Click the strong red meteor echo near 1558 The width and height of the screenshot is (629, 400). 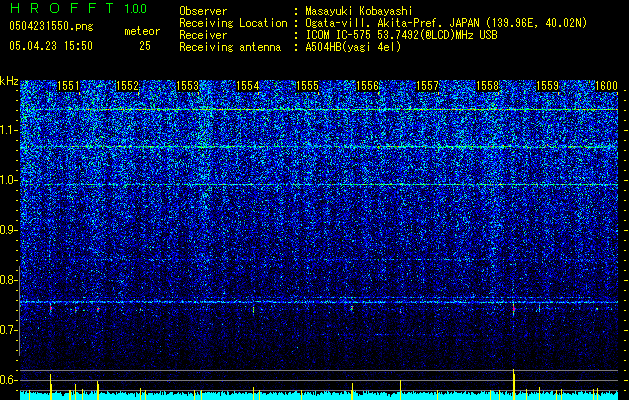click(x=513, y=309)
